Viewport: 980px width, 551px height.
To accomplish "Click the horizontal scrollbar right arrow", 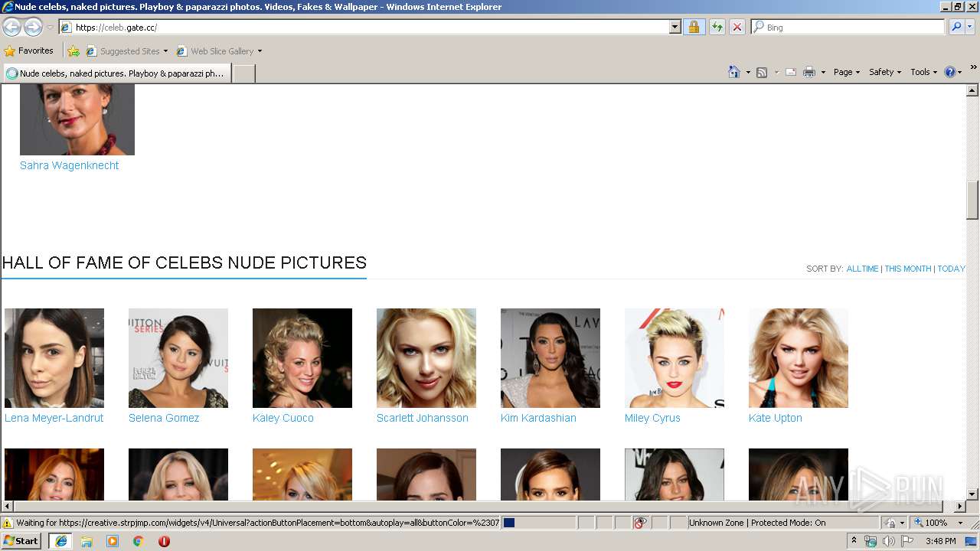I will click(x=960, y=507).
